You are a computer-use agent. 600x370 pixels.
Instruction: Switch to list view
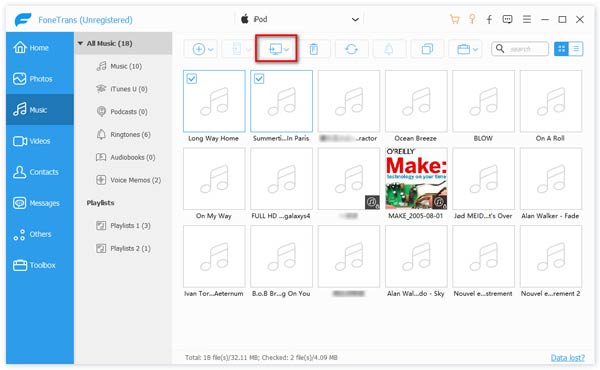click(576, 49)
